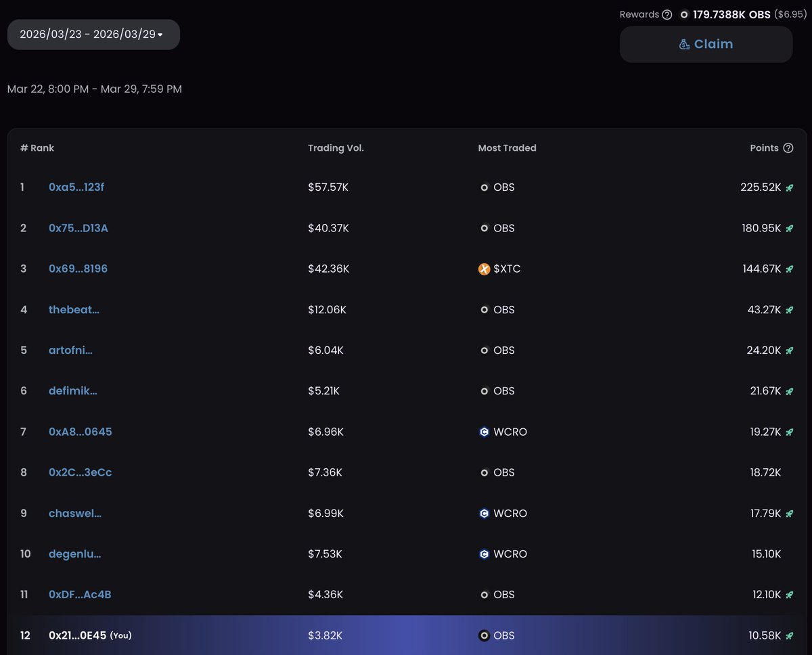The height and width of the screenshot is (655, 812).
Task: Click the orange $XTC token icon
Action: click(484, 269)
